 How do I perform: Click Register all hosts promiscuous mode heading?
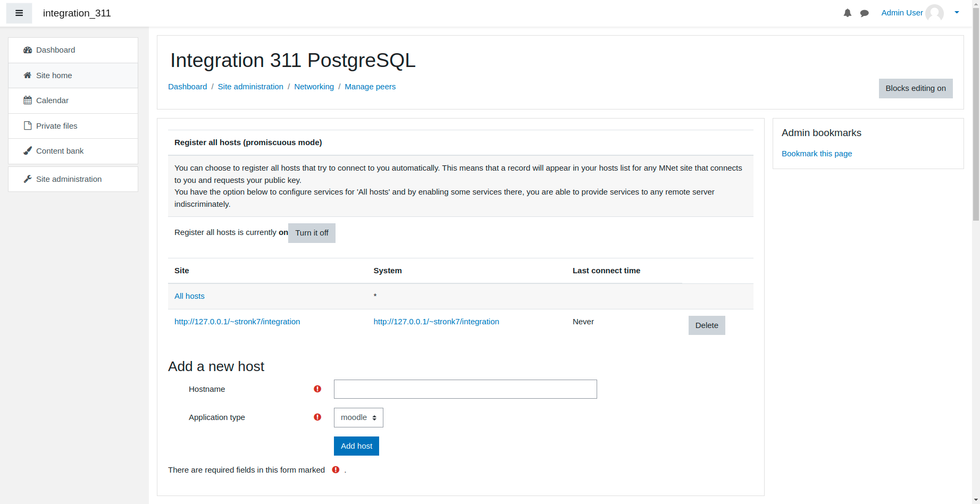(248, 142)
